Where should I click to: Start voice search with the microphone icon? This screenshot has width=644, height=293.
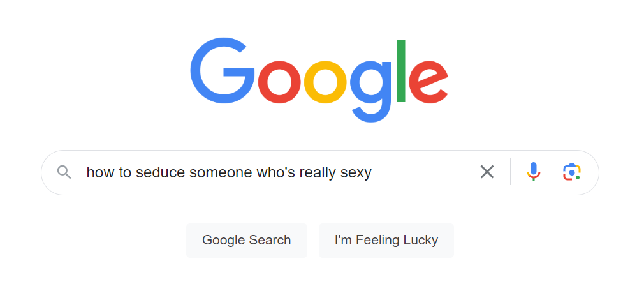[534, 172]
